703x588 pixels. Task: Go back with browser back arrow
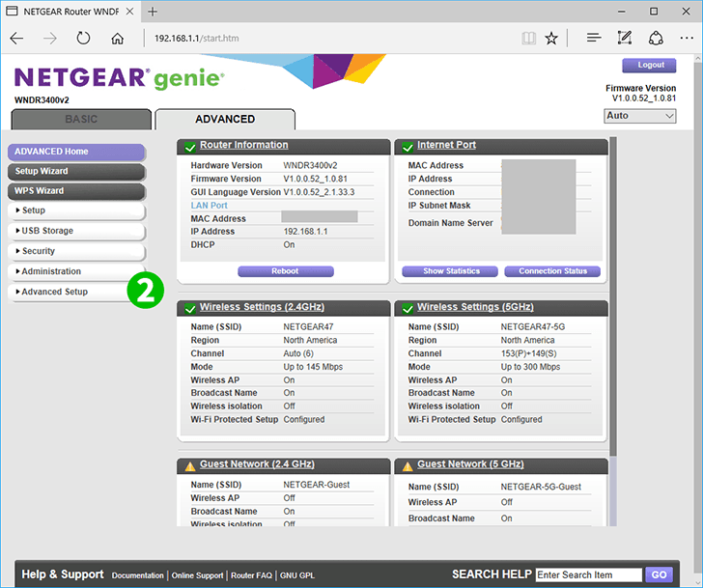(16, 39)
